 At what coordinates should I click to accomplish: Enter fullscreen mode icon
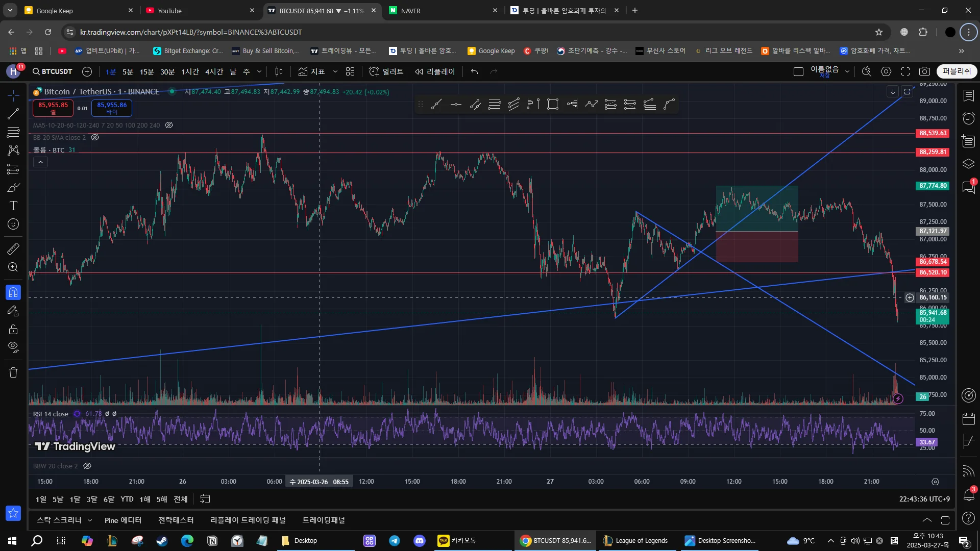point(905,71)
